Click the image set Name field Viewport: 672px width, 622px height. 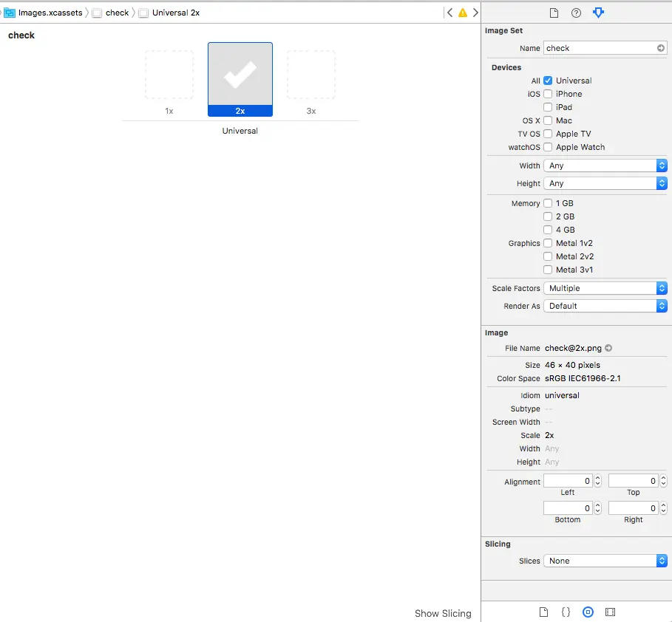click(600, 48)
